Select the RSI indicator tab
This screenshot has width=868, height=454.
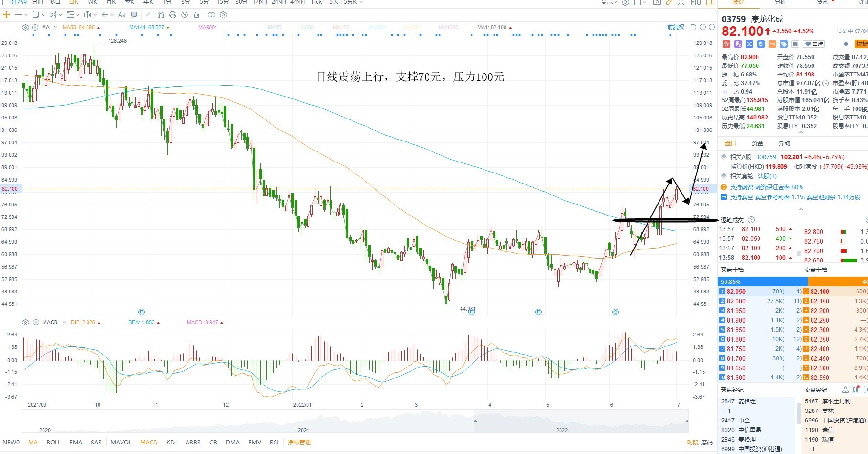coord(274,442)
